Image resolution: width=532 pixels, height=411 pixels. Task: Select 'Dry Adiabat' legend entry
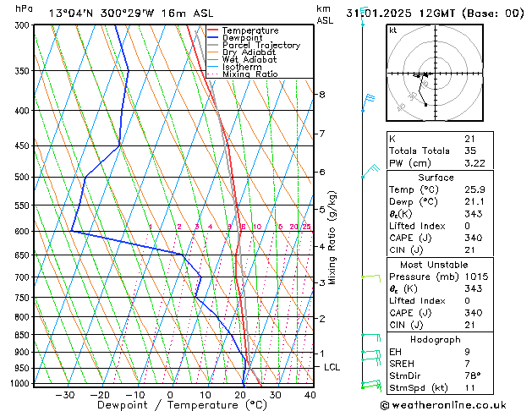(x=249, y=52)
